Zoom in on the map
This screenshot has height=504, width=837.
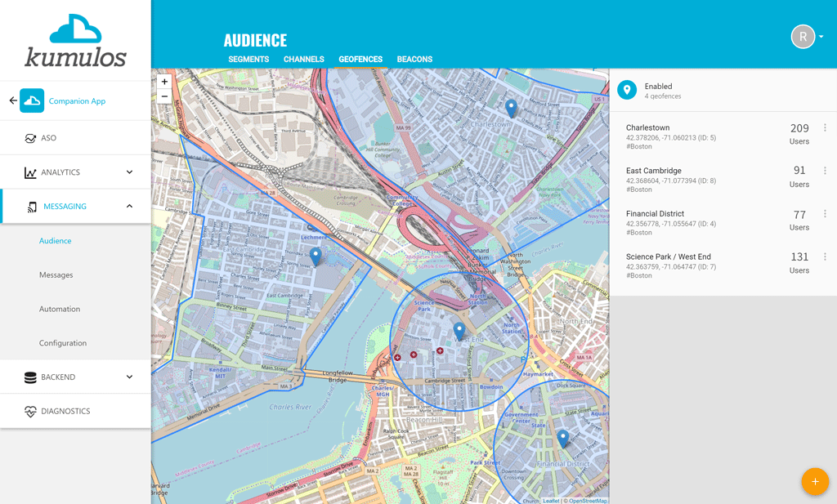(164, 82)
